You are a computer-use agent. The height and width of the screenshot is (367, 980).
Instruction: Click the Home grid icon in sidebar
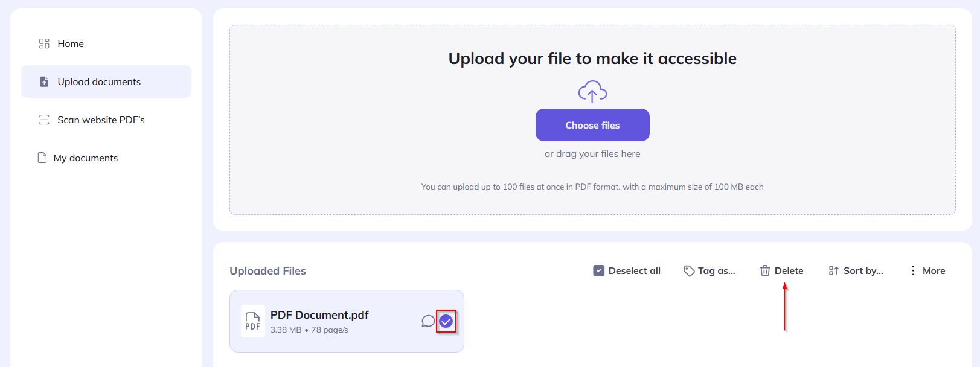click(x=44, y=43)
